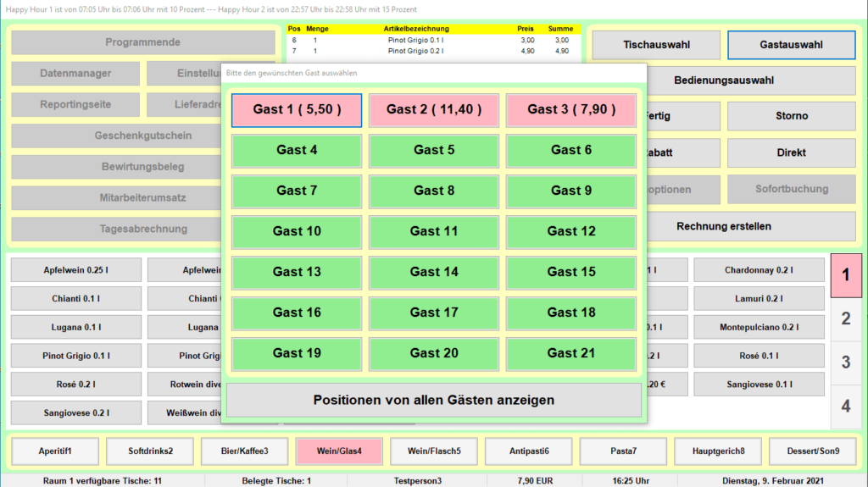Viewport: 868px width, 487px height.
Task: Choose Gast 5 in guest dialog
Action: 434,151
